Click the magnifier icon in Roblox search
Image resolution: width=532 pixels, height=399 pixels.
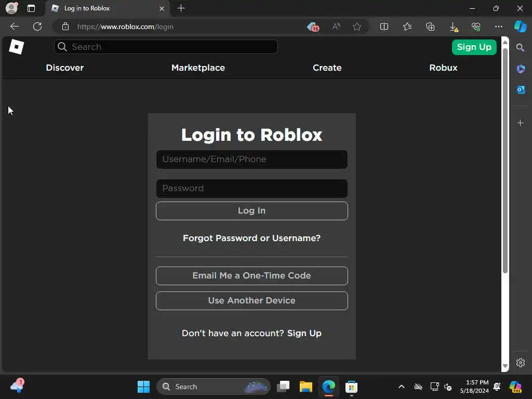coord(62,47)
